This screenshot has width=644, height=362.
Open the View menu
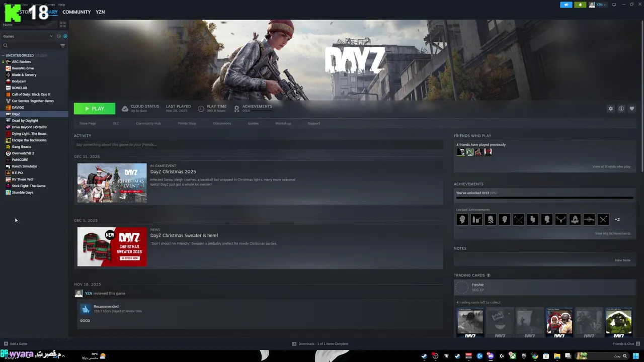24,5
